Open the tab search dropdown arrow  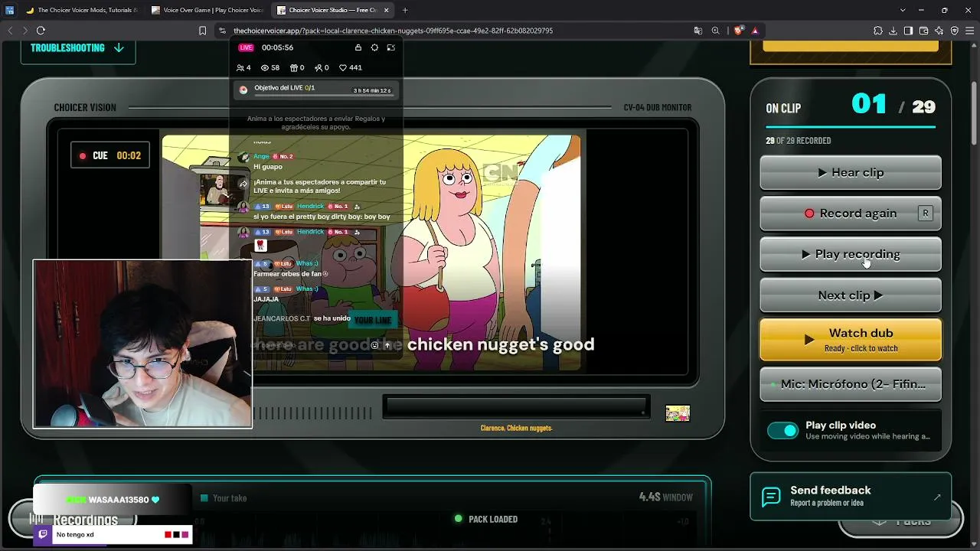[x=903, y=10]
